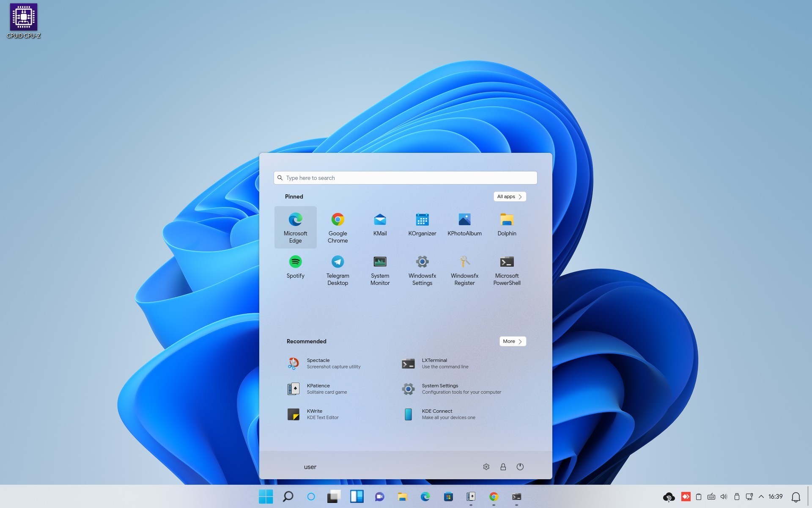Screen dimensions: 812x508
Task: Click the user account name
Action: pyautogui.click(x=310, y=467)
